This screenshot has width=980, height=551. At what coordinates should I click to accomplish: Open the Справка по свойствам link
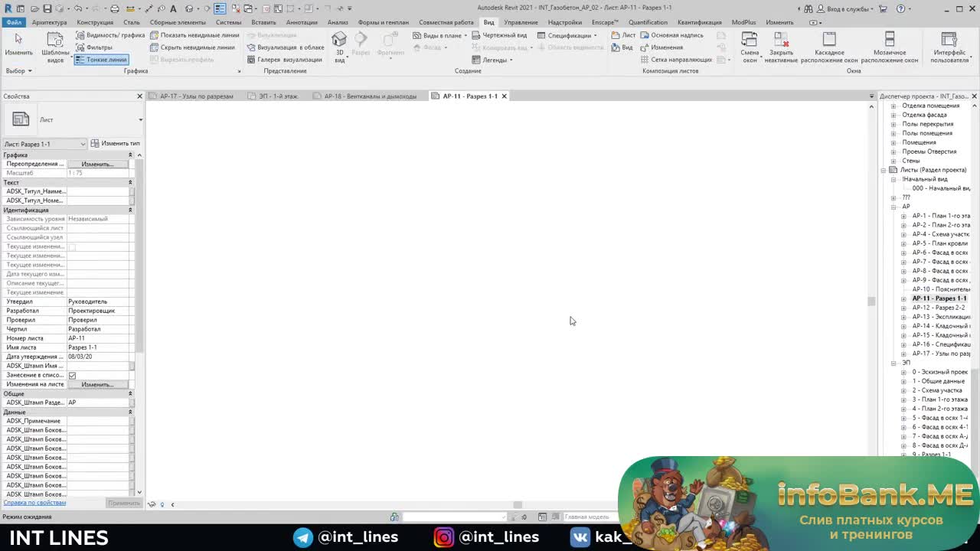coord(34,503)
